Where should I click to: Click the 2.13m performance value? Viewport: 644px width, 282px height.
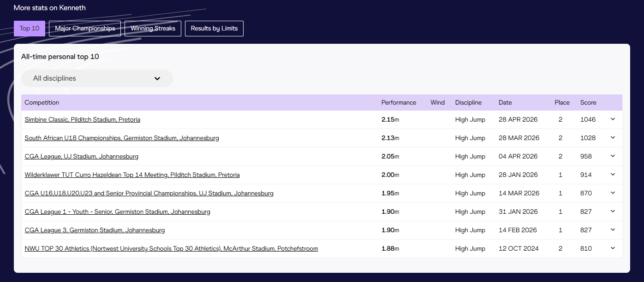tap(390, 138)
